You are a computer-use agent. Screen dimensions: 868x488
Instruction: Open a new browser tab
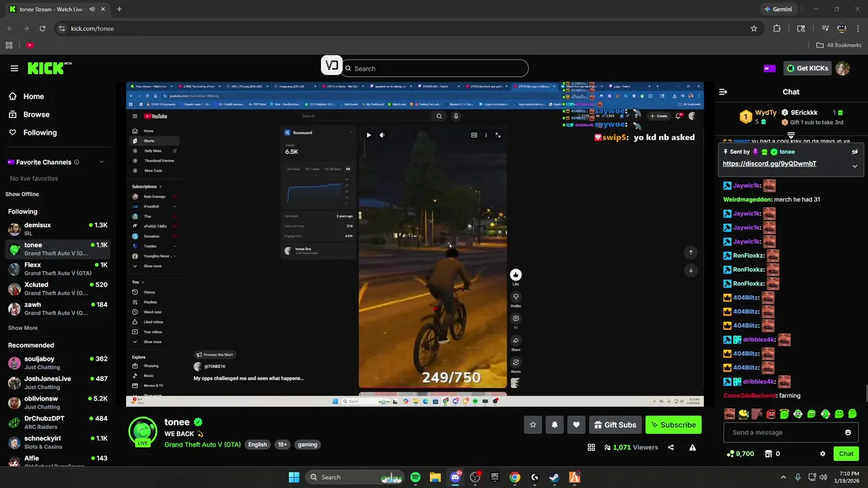119,9
